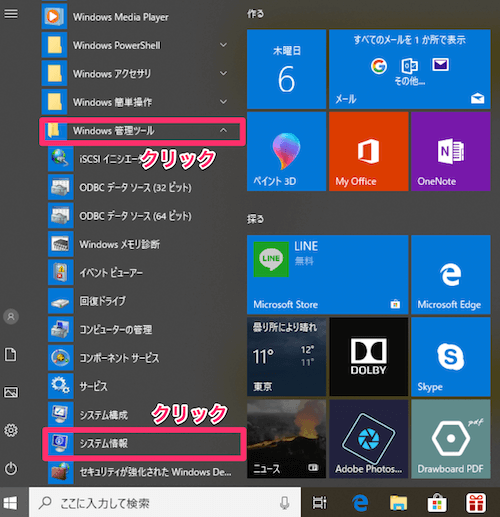Expand Windows PowerShell folder chevron
The image size is (500, 517).
pos(223,45)
